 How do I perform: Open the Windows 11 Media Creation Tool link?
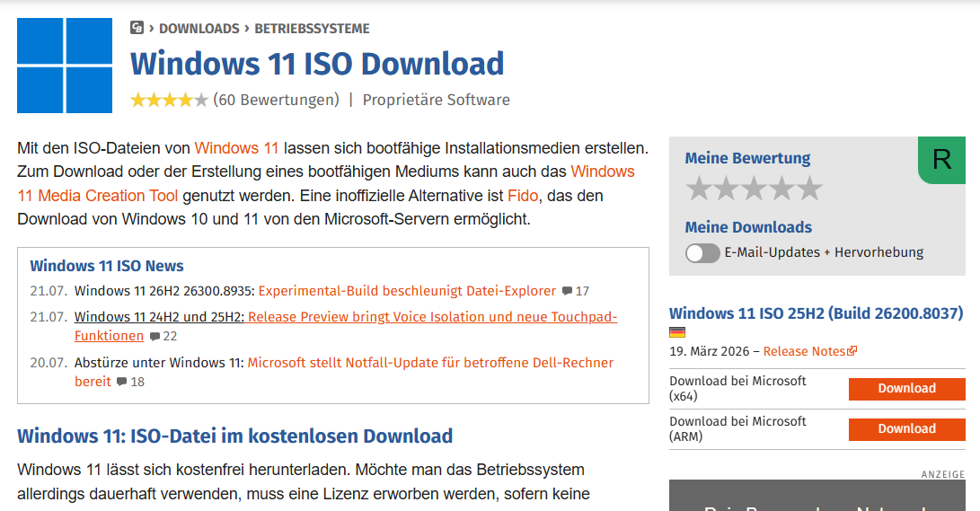[98, 196]
